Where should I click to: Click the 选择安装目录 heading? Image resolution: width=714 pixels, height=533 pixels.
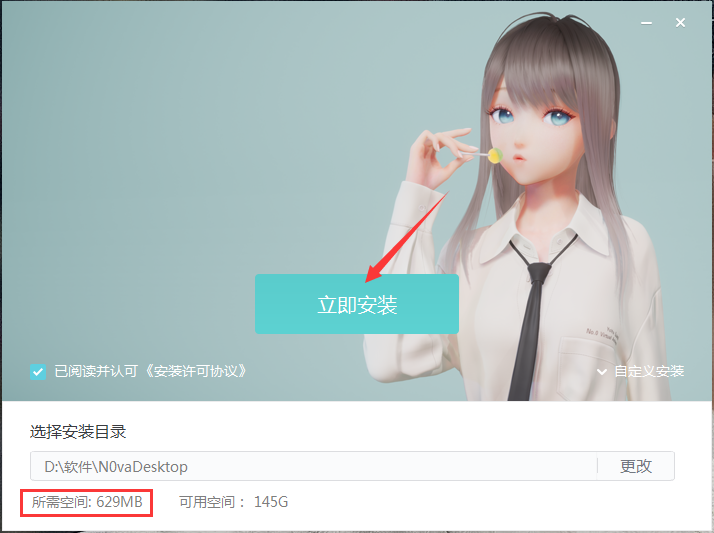click(x=78, y=431)
